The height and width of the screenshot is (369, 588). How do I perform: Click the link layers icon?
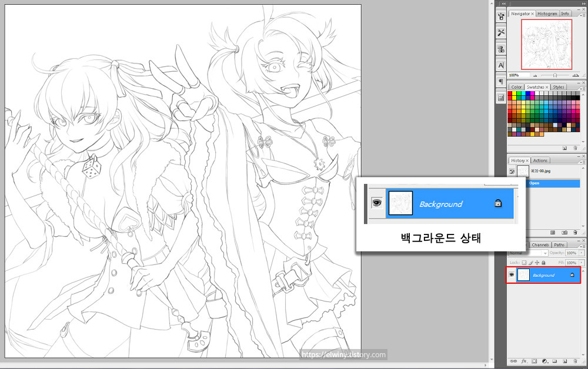pyautogui.click(x=513, y=361)
